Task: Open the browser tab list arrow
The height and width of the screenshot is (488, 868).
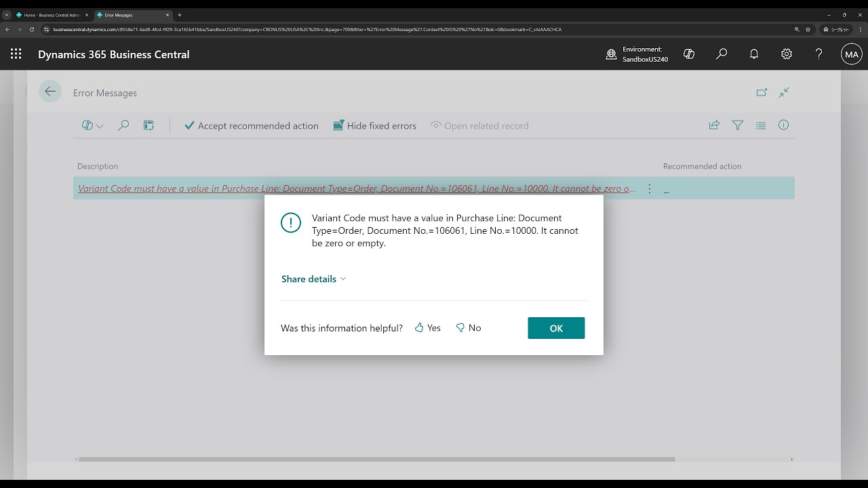Action: pos(7,15)
